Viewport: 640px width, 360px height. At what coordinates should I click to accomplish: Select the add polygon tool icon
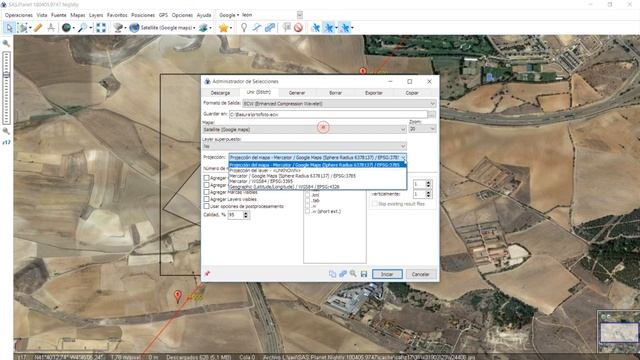(x=269, y=27)
